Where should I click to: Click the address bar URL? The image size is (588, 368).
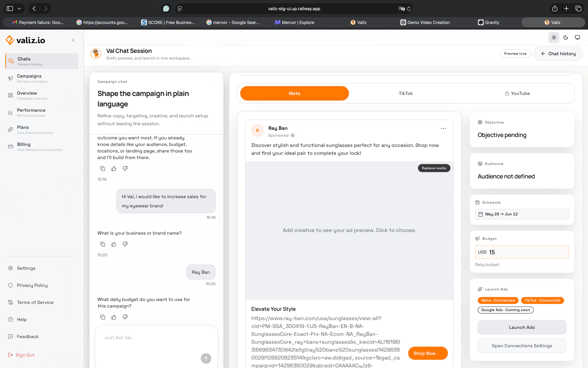[x=294, y=9]
